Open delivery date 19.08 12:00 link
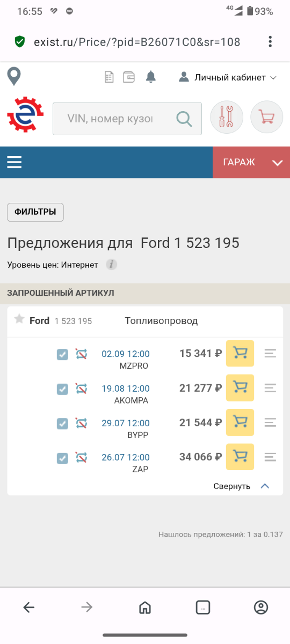This screenshot has height=644, width=290. click(x=126, y=389)
